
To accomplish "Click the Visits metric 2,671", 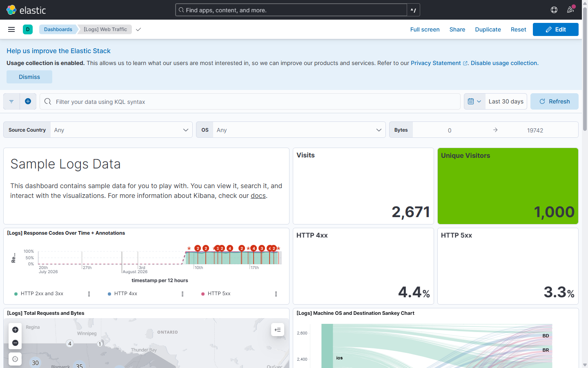I will [x=410, y=212].
